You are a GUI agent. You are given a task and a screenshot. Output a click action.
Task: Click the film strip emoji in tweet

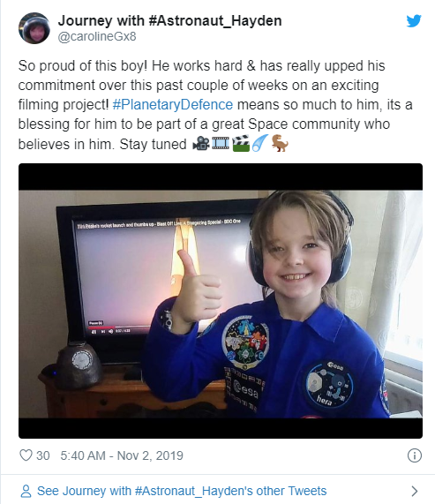[x=221, y=143]
